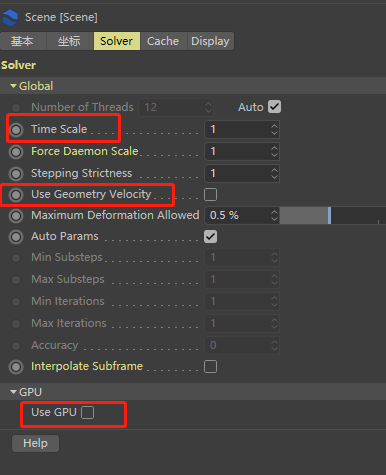The width and height of the screenshot is (386, 475).
Task: Click Max Substeps keyframe dot
Action: (16, 280)
